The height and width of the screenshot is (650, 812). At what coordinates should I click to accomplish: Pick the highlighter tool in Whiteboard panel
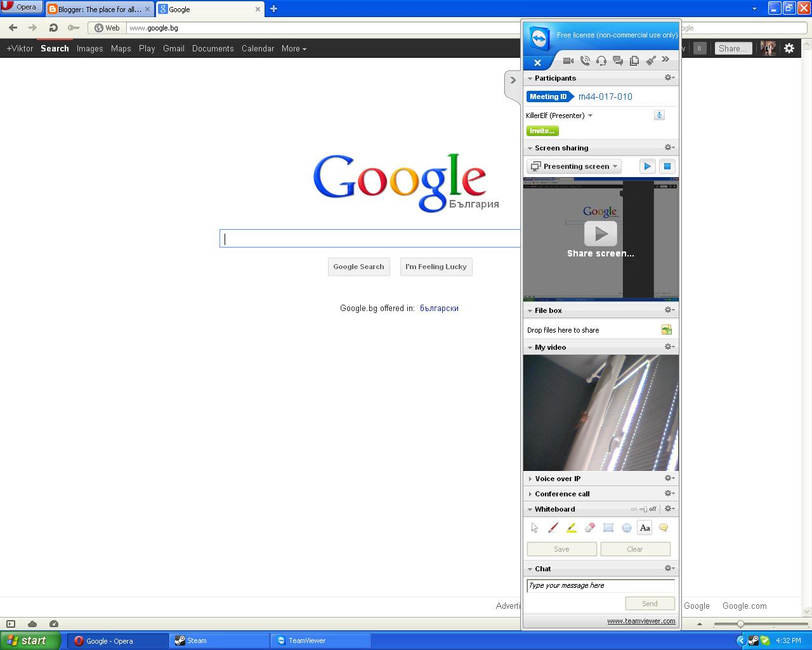[571, 527]
